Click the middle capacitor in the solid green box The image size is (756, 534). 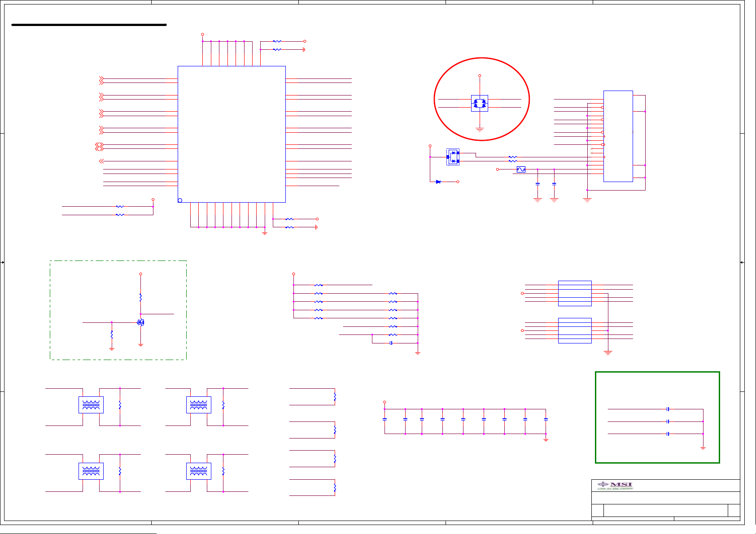click(x=668, y=421)
